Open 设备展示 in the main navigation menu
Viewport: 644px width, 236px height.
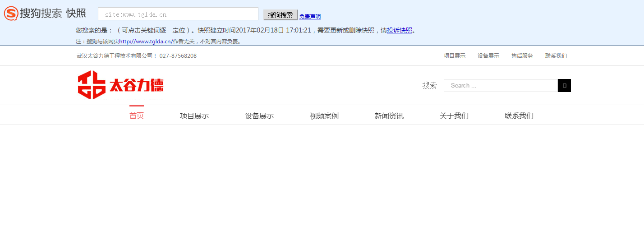pyautogui.click(x=259, y=116)
